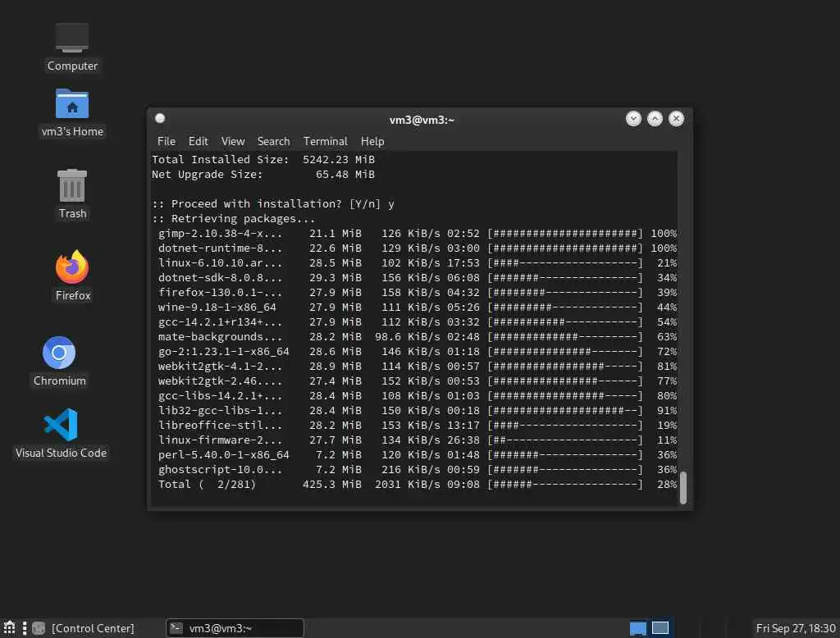This screenshot has height=638, width=840.
Task: Close the vm3@vm3 terminal window
Action: pyautogui.click(x=676, y=118)
